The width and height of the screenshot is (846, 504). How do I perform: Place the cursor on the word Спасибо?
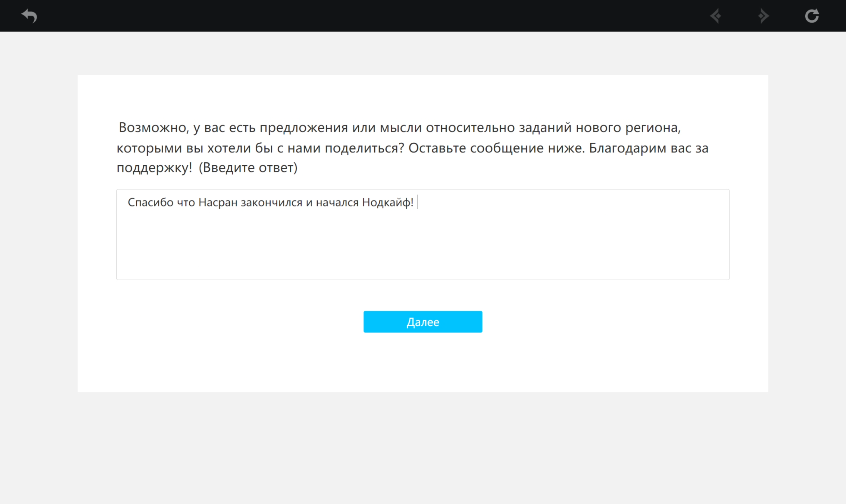(150, 202)
